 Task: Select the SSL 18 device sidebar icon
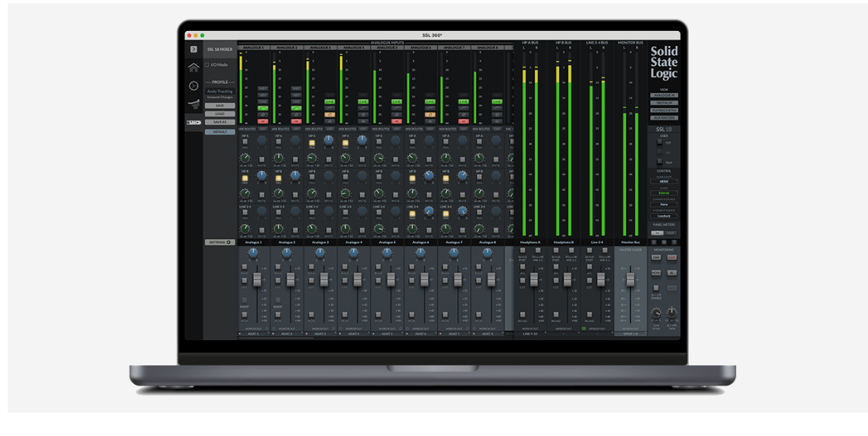point(193,123)
